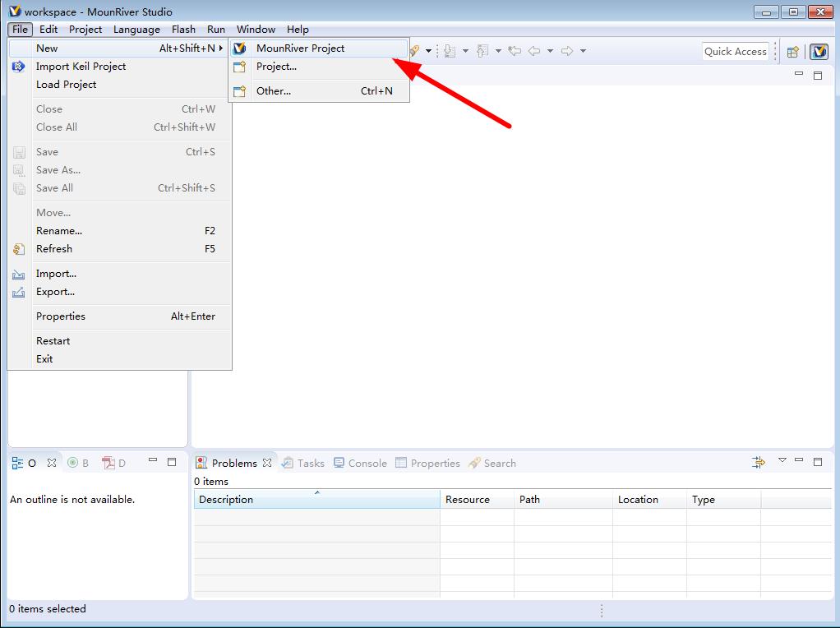
Task: Open the Help menu
Action: pos(298,30)
